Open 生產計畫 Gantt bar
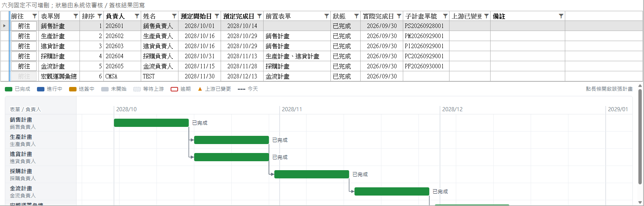Image resolution: width=644 pixels, height=206 pixels. 231,140
